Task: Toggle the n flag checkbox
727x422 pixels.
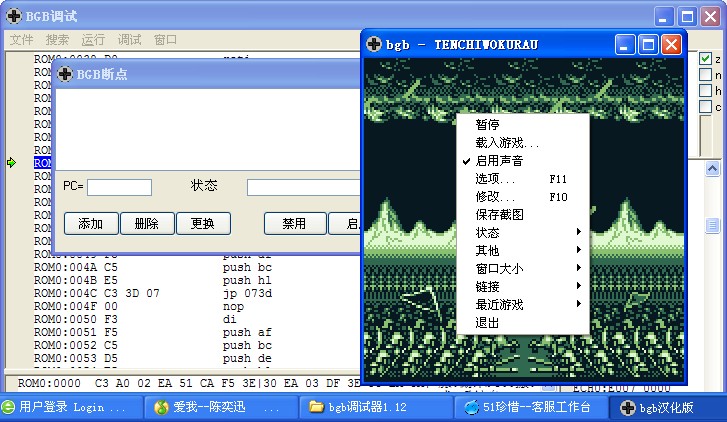Action: (705, 75)
